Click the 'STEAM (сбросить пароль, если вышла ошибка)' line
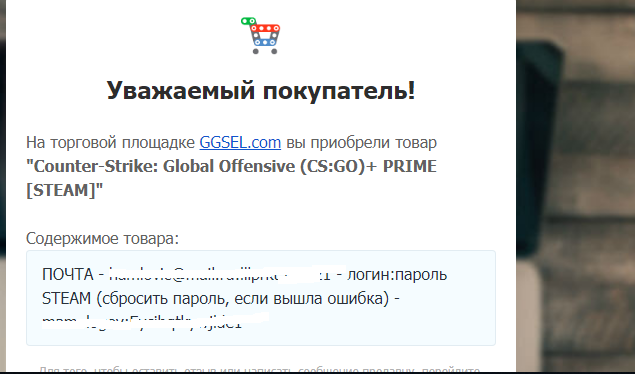Viewport: 642px width, 377px height. click(221, 298)
